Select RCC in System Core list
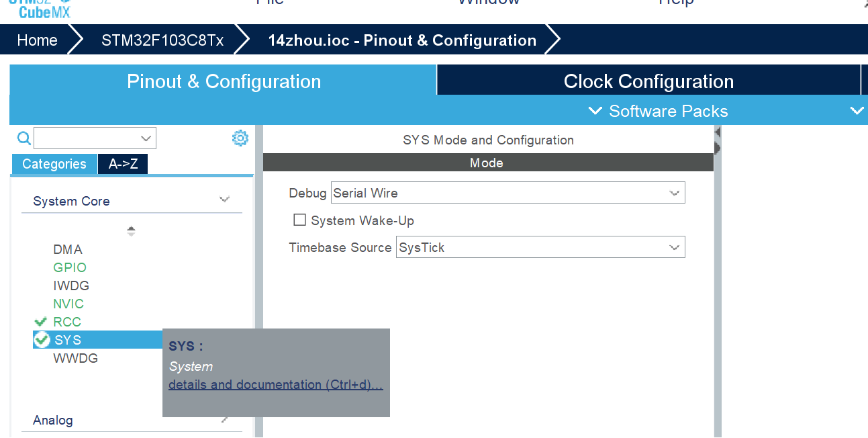 pos(67,322)
